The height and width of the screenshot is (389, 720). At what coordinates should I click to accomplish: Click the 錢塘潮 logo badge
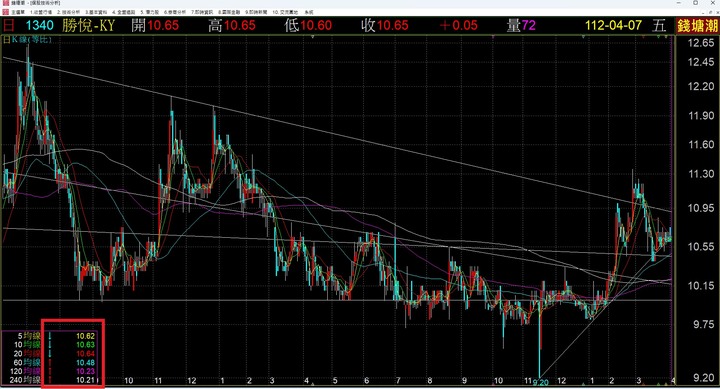pos(697,26)
